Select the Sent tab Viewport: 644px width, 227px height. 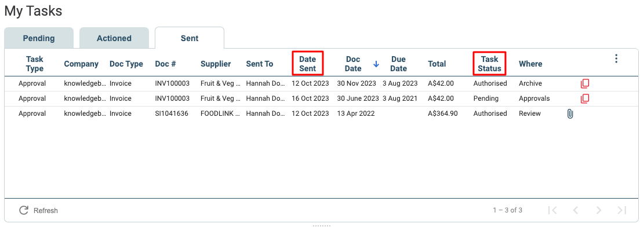pyautogui.click(x=190, y=38)
